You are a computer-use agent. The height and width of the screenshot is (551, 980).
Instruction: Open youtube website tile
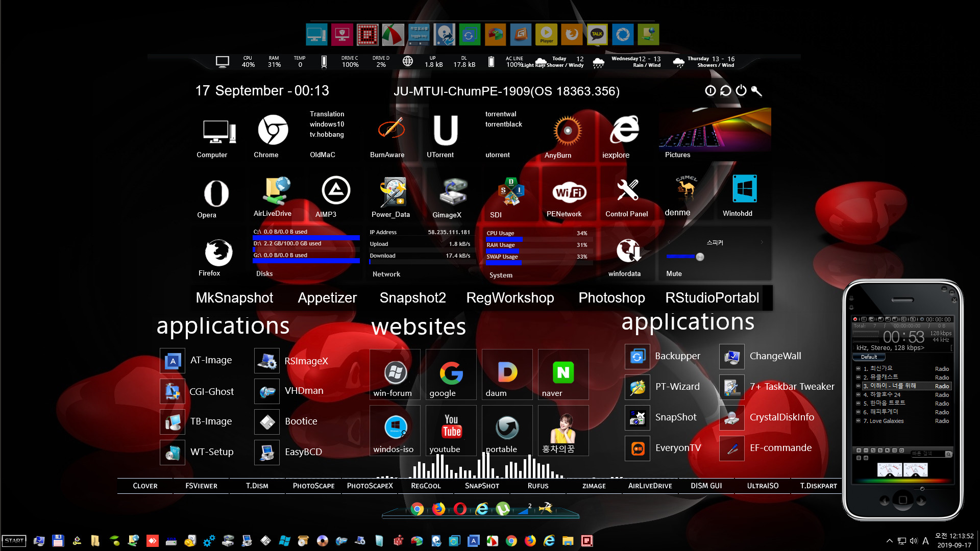click(x=451, y=431)
